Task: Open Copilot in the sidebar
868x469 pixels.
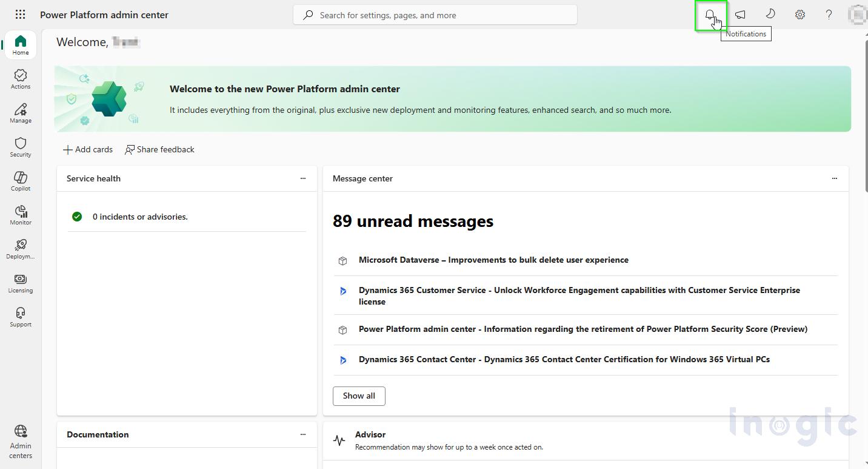Action: tap(21, 181)
